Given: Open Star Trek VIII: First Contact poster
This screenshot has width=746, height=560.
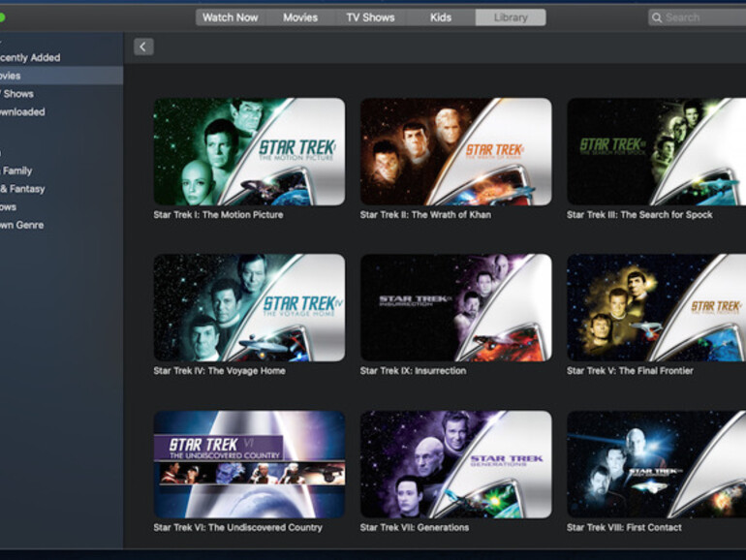Looking at the screenshot, I should [x=657, y=464].
